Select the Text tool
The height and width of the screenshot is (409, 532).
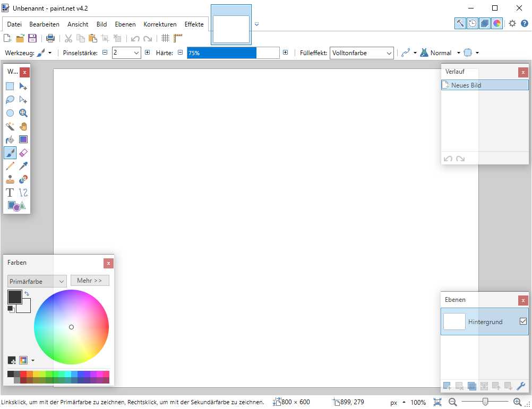point(10,193)
